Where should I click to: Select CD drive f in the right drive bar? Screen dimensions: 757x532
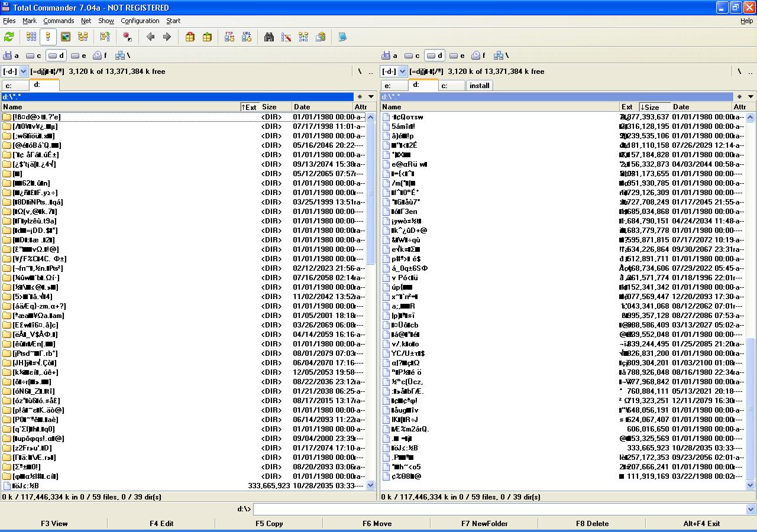[x=480, y=56]
